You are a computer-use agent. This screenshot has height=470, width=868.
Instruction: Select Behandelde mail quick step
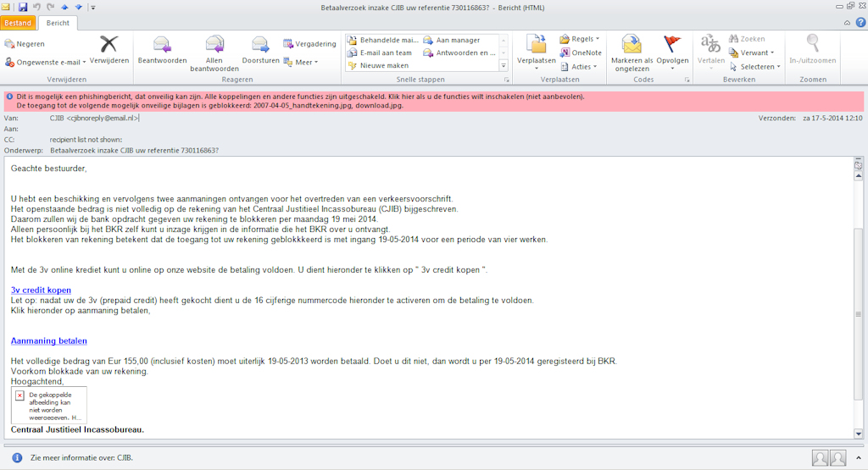point(383,40)
